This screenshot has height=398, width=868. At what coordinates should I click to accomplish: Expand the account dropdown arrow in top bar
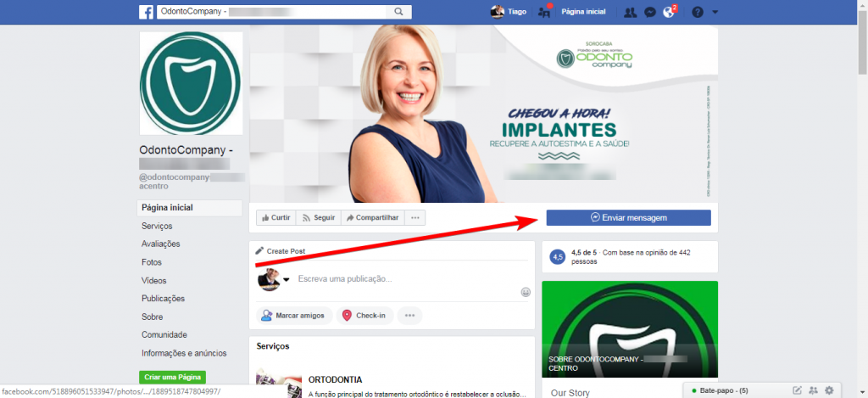715,12
